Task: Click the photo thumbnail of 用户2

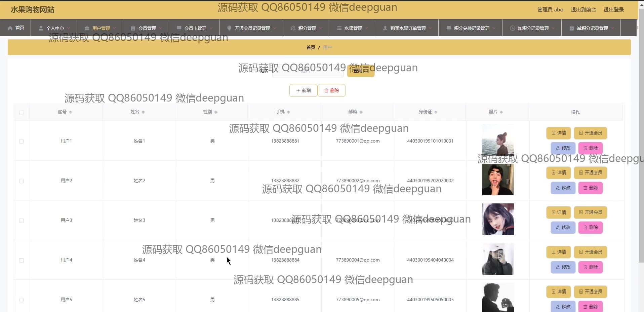Action: (498, 180)
